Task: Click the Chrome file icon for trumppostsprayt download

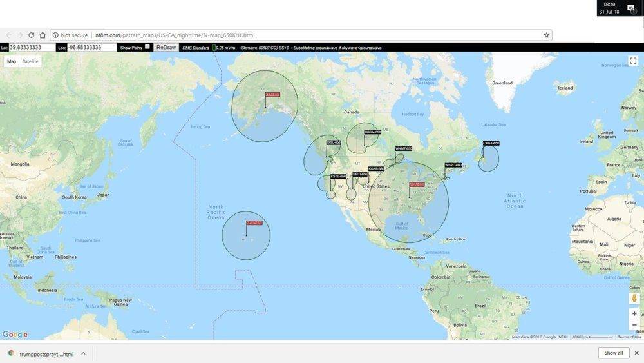Action: [x=11, y=353]
